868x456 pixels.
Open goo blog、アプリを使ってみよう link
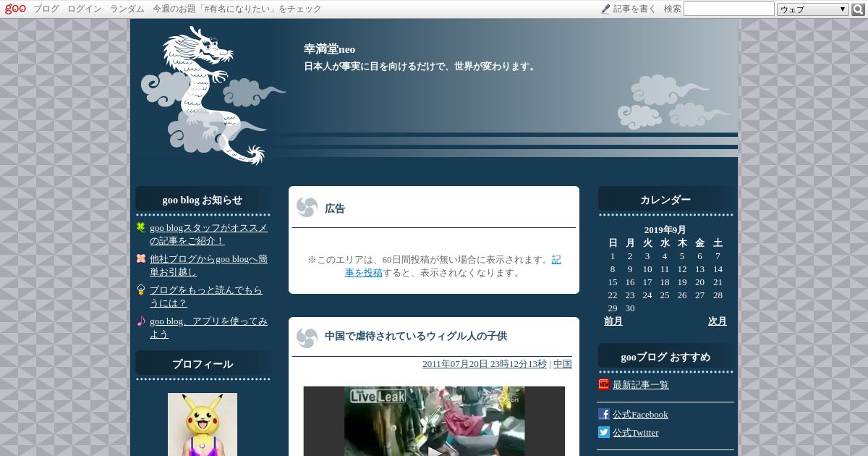tap(208, 327)
